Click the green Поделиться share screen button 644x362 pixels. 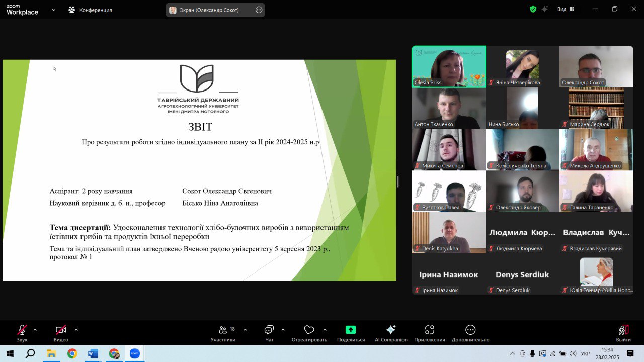point(351,333)
